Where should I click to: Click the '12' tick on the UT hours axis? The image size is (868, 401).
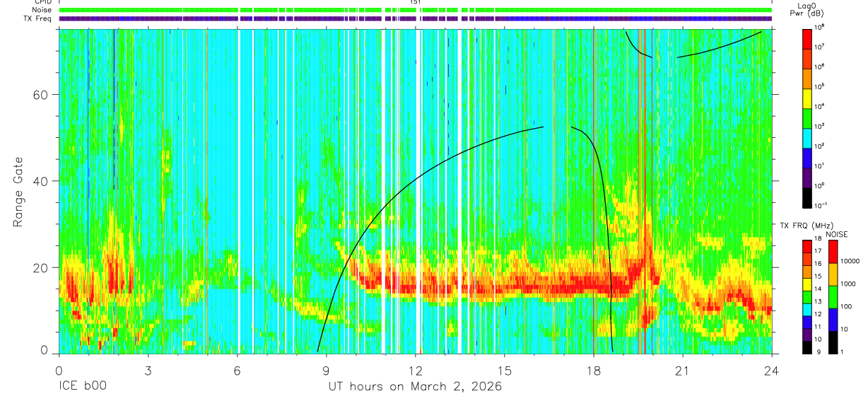coord(416,370)
